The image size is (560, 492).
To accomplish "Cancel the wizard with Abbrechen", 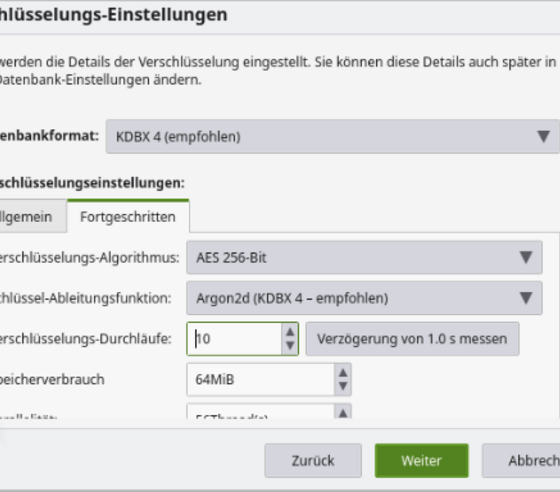I will pos(521,460).
